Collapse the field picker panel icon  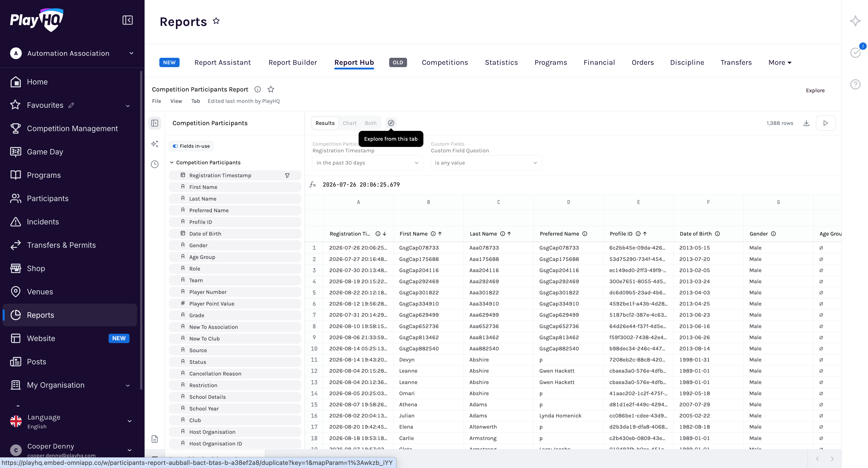pos(155,123)
